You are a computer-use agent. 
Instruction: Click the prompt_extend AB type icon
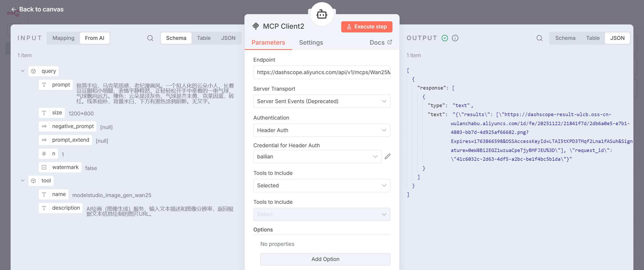pos(44,140)
